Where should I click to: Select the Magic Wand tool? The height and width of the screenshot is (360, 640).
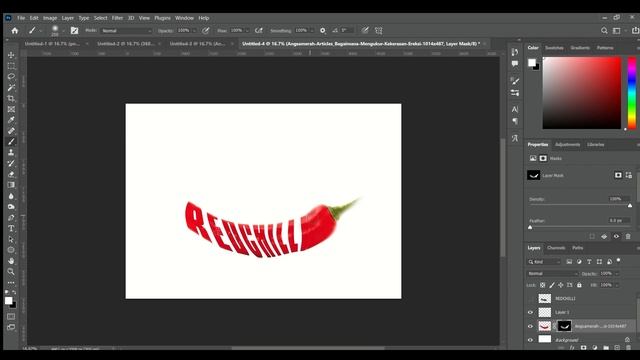point(11,87)
